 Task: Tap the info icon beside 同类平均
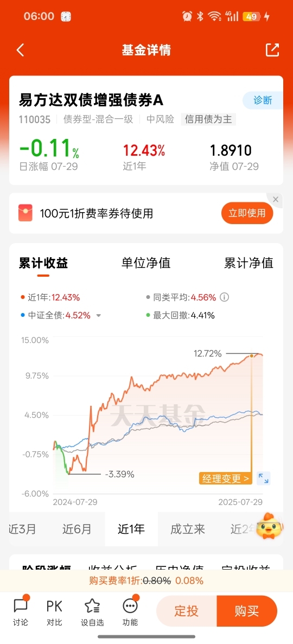(225, 297)
